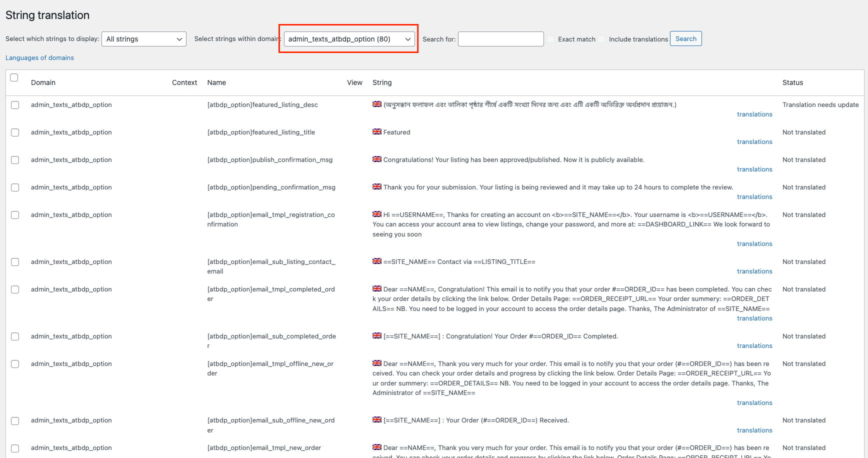Toggle the Exact match checkbox
The height and width of the screenshot is (458, 868).
click(550, 38)
